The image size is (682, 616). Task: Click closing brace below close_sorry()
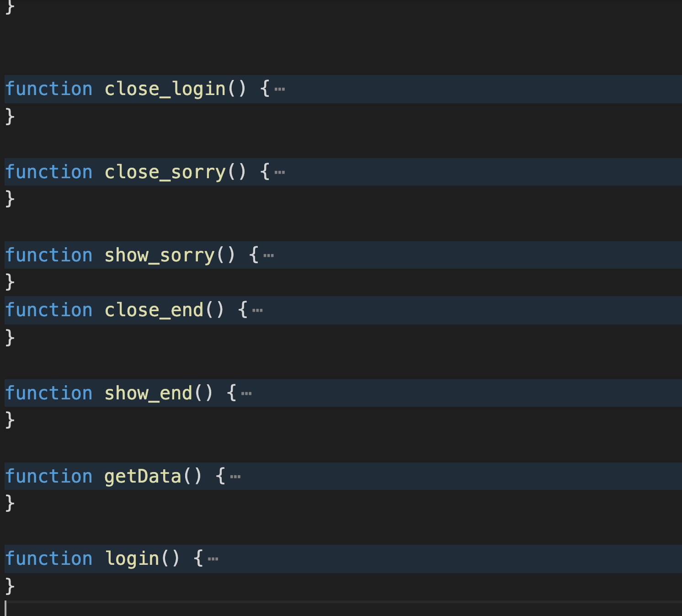(x=10, y=199)
